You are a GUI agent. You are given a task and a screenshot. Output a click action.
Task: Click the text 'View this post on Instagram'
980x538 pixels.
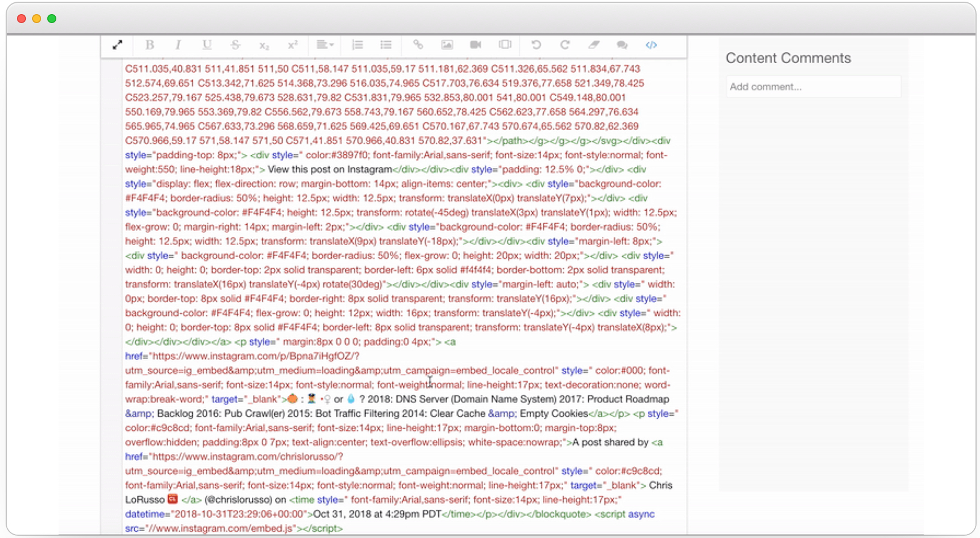click(330, 170)
